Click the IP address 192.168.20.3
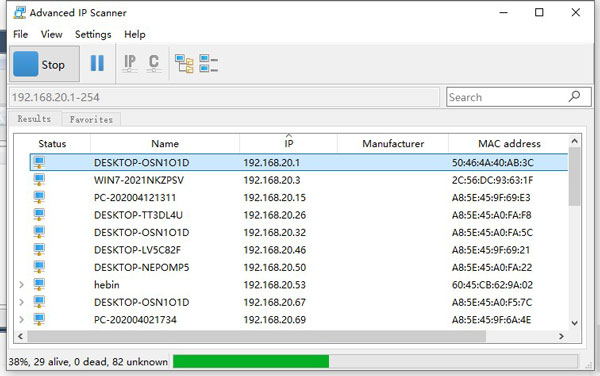600x376 pixels. [x=272, y=180]
